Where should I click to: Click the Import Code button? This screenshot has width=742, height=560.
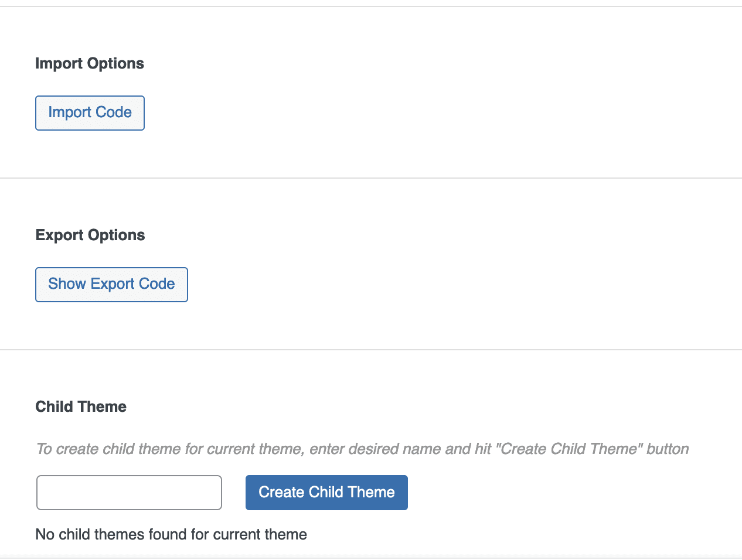click(x=90, y=112)
